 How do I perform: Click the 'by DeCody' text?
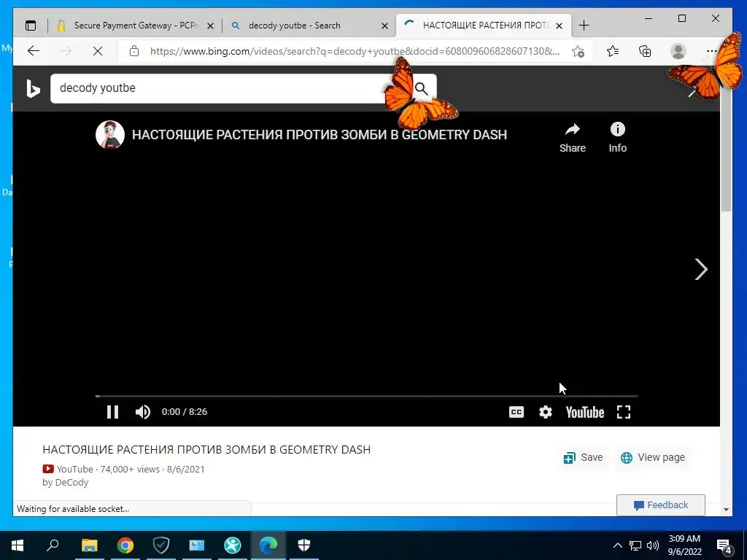pyautogui.click(x=65, y=483)
